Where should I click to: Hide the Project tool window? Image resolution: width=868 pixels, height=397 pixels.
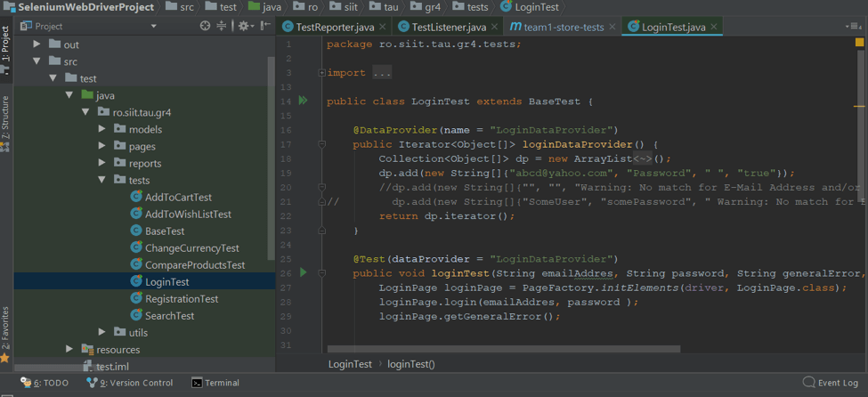point(264,27)
